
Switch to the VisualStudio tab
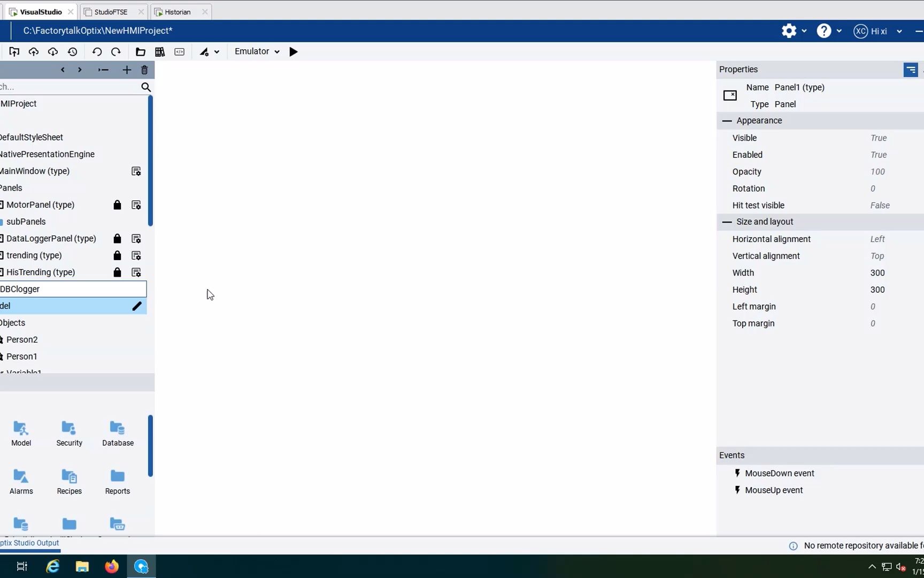41,12
